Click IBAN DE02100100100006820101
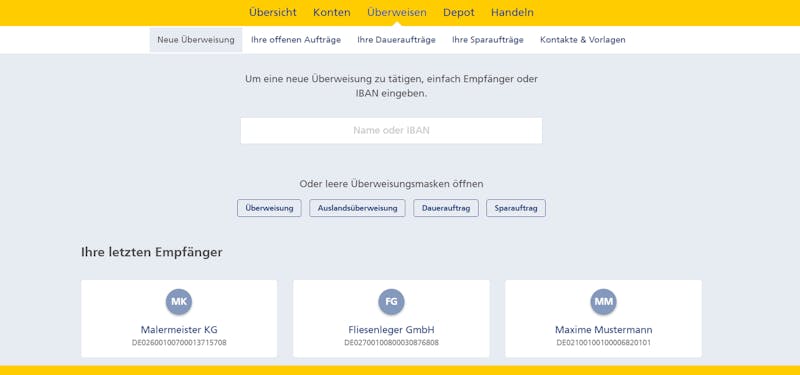The width and height of the screenshot is (800, 375). pyautogui.click(x=604, y=343)
